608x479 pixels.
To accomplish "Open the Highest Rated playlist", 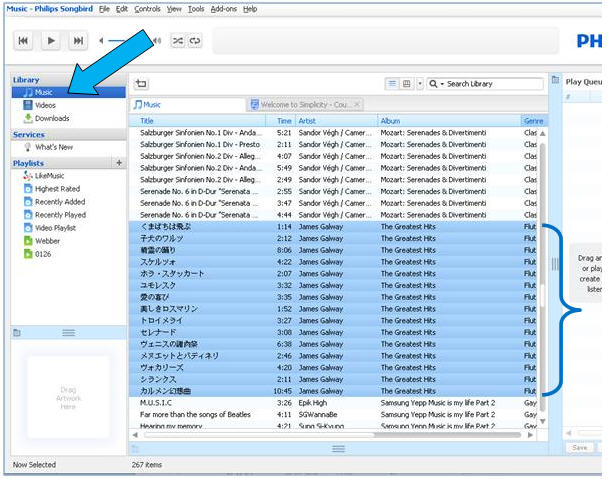I will (x=68, y=189).
